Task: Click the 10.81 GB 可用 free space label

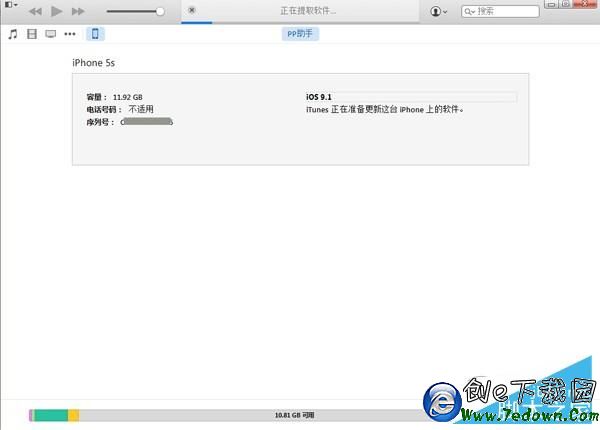Action: click(294, 415)
